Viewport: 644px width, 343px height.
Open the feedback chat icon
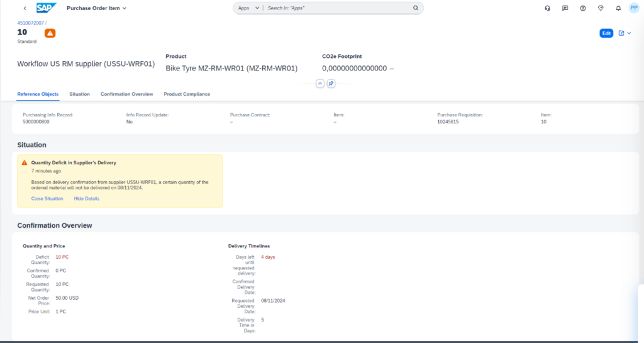pos(565,8)
